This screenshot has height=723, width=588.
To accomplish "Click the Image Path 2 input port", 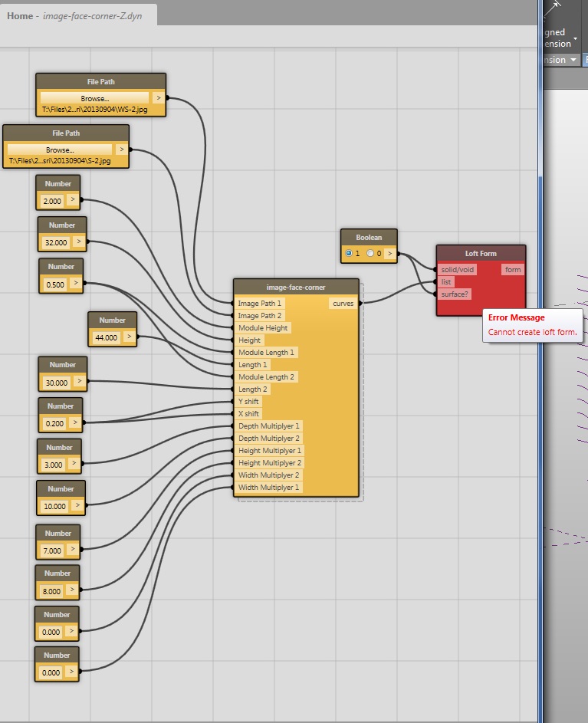I will click(260, 316).
